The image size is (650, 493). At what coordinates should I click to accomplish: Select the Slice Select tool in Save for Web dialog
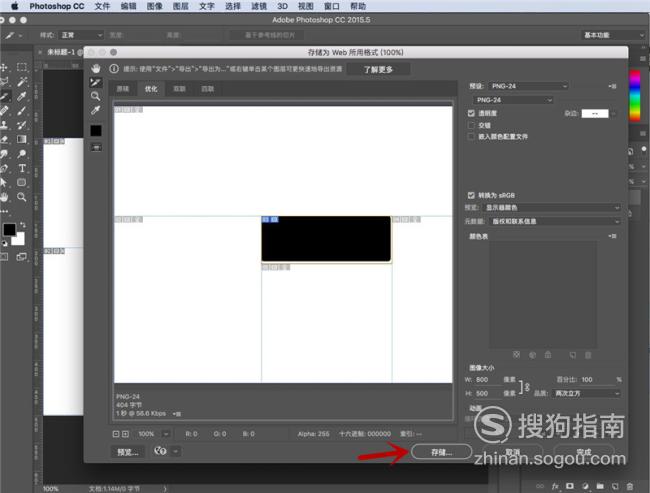pyautogui.click(x=96, y=83)
